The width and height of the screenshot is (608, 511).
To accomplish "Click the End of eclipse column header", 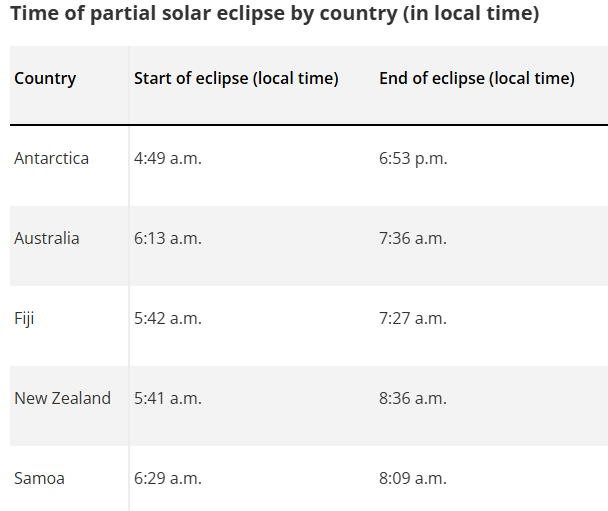I will pyautogui.click(x=476, y=78).
